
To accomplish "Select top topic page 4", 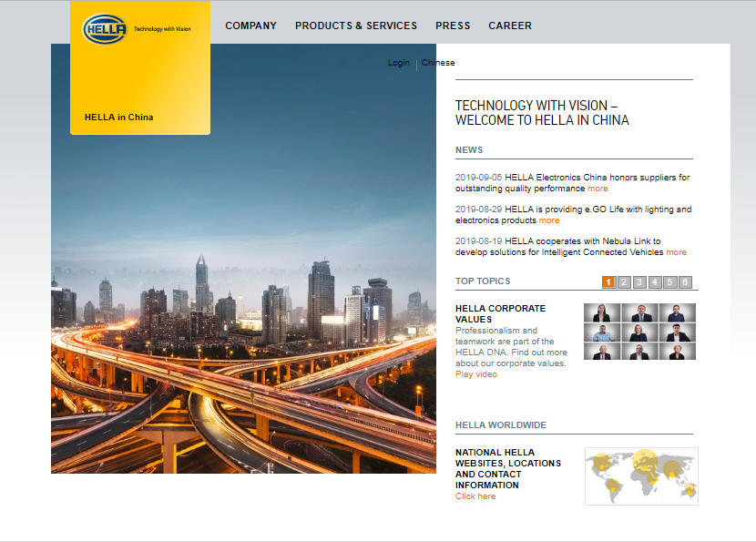I will [654, 282].
